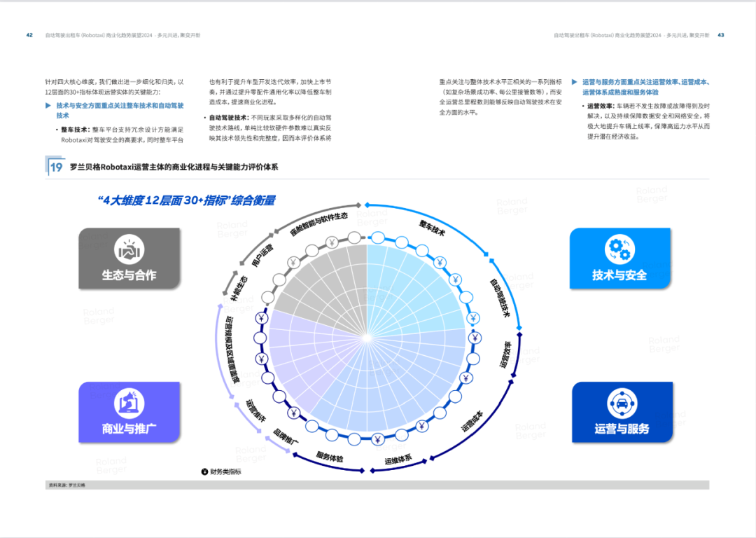
Task: Click the megaphone icon above 商业与推广
Action: tap(129, 403)
